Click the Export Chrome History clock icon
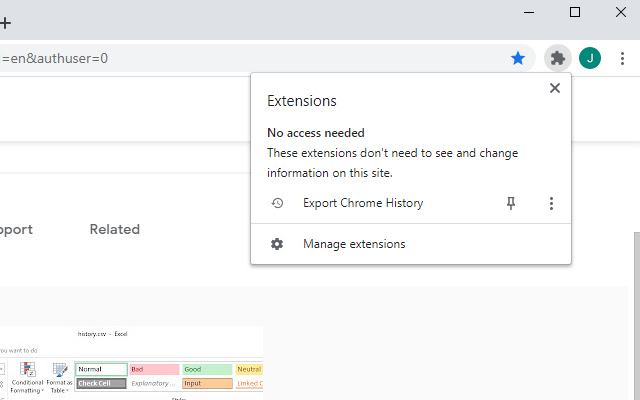This screenshot has height=400, width=640. pos(278,203)
